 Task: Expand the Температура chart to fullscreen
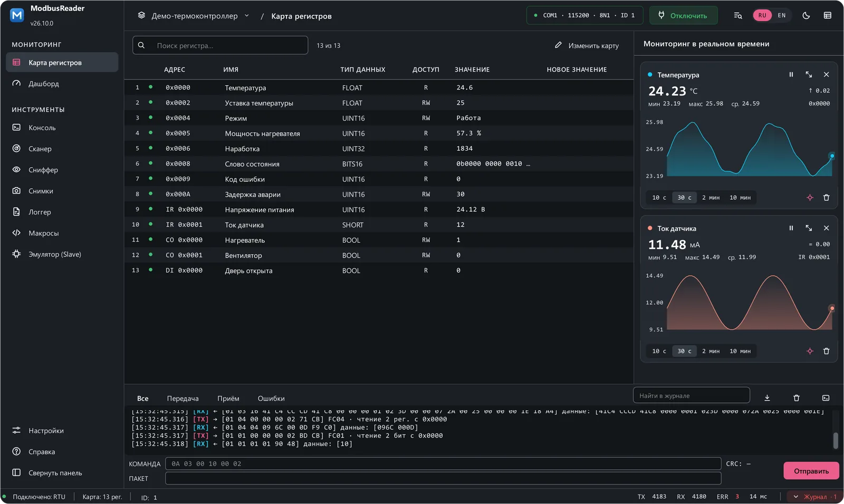[809, 75]
